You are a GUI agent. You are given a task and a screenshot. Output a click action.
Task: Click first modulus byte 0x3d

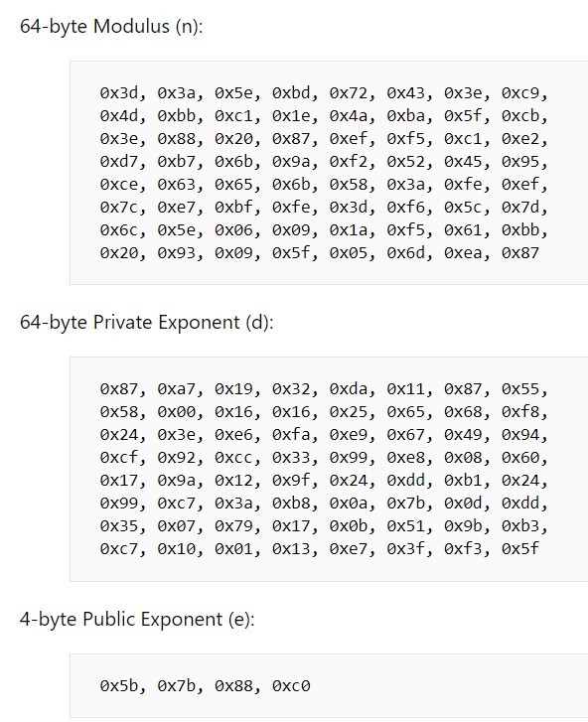[x=119, y=93]
